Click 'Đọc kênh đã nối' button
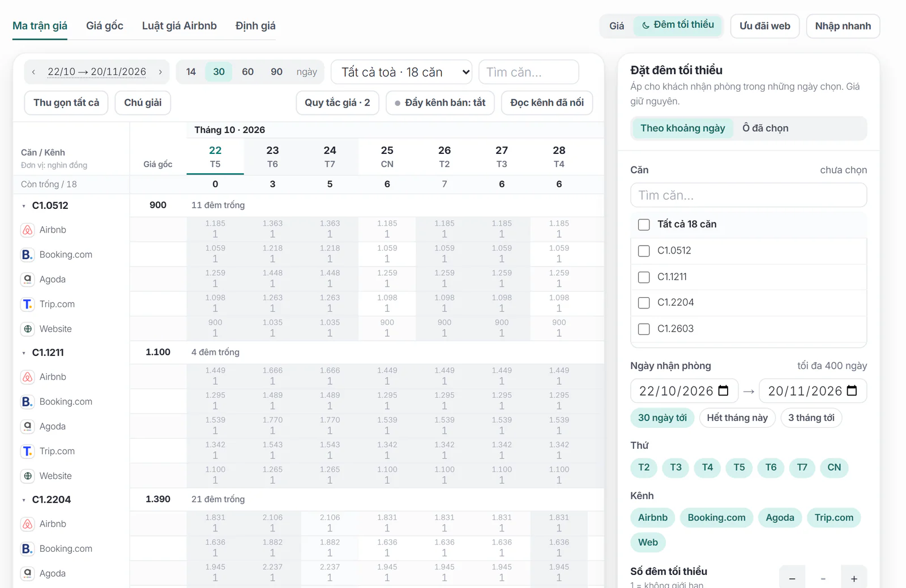 click(547, 102)
